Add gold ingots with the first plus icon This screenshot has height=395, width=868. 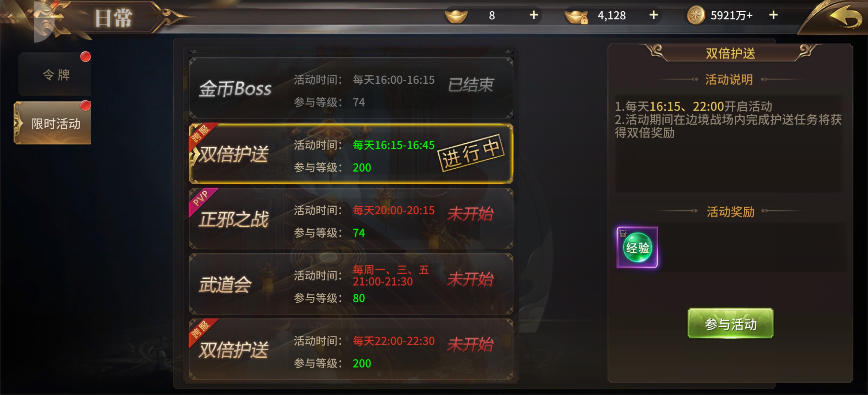point(534,15)
